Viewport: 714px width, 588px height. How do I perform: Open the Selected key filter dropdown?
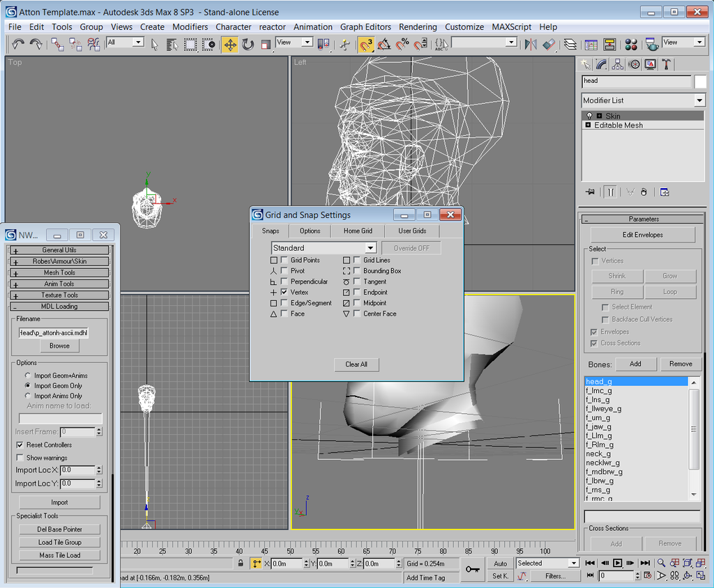547,564
